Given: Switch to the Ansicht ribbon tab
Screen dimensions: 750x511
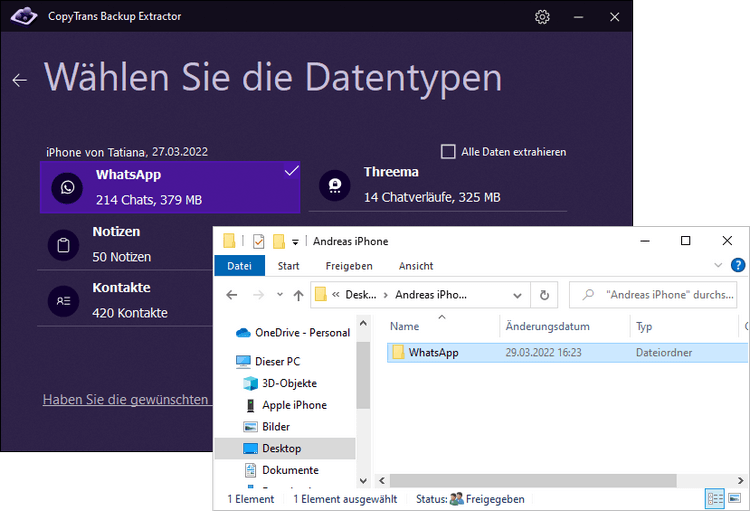Looking at the screenshot, I should coord(416,266).
